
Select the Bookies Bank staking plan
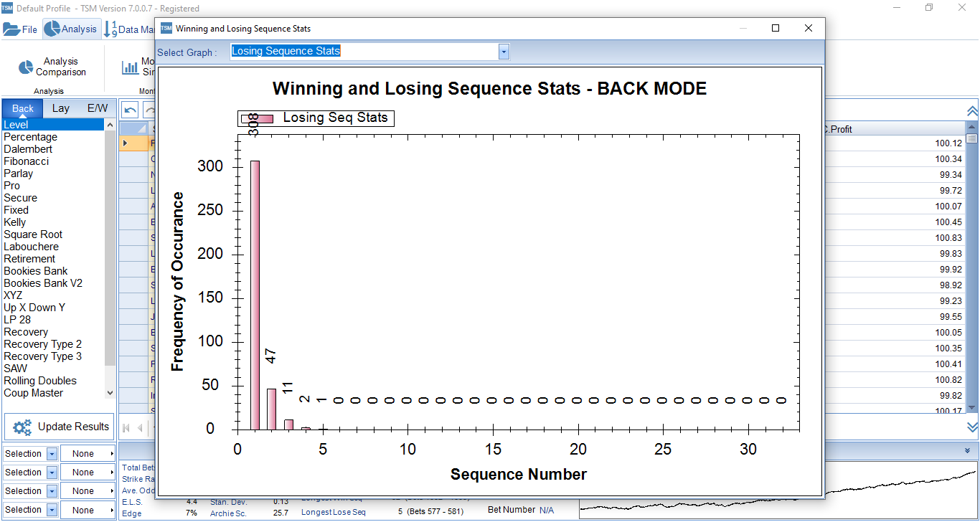[54, 271]
